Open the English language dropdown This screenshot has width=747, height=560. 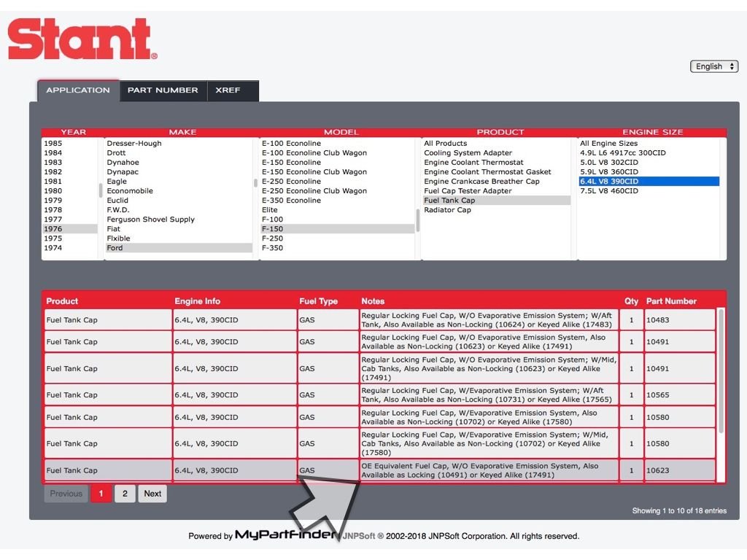click(x=714, y=66)
